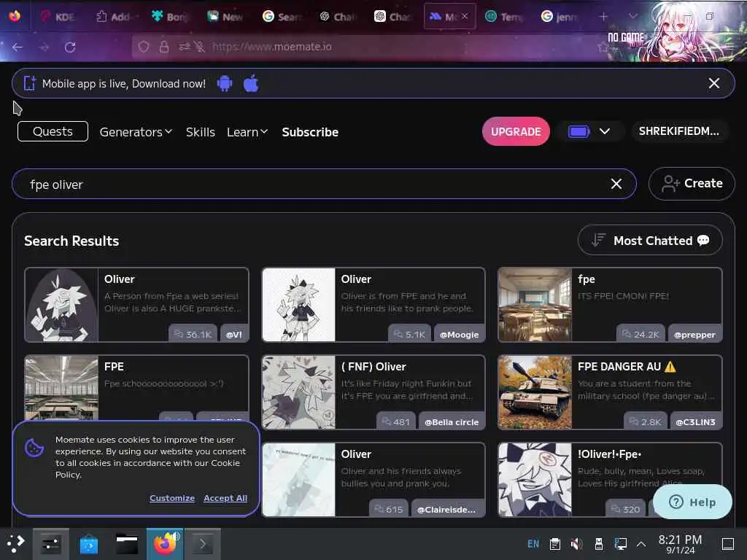Switch to the jenn Google tab
747x560 pixels.
tap(560, 17)
